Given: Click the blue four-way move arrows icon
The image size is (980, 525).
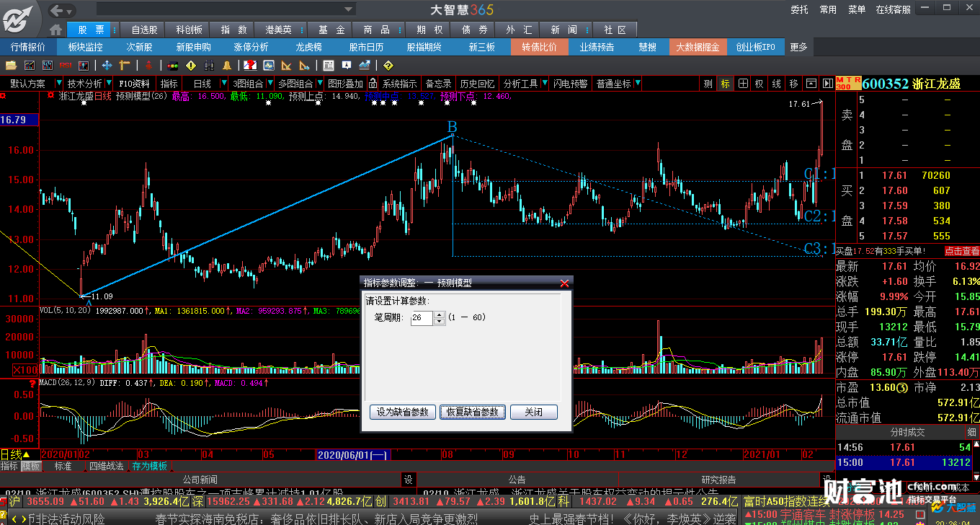Looking at the screenshot, I should pos(107,66).
